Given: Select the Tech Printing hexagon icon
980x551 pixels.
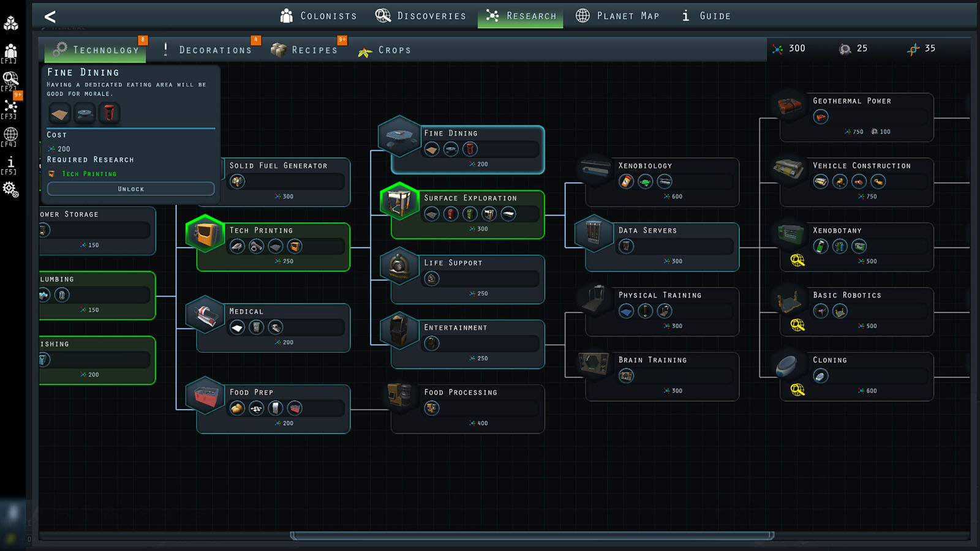Looking at the screenshot, I should coord(205,234).
